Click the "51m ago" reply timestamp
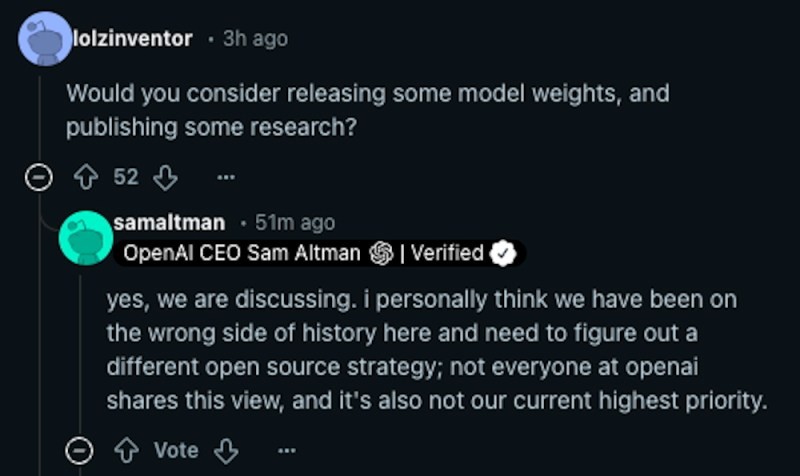 (x=294, y=222)
